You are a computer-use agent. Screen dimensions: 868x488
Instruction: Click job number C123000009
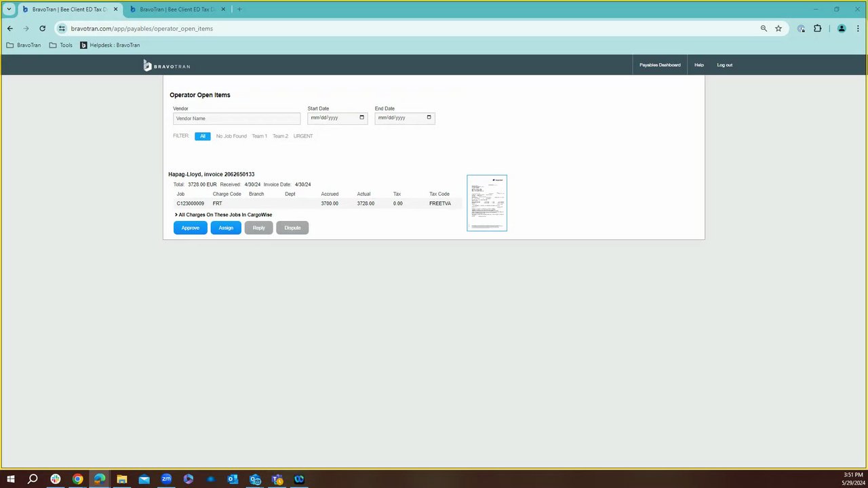tap(191, 203)
